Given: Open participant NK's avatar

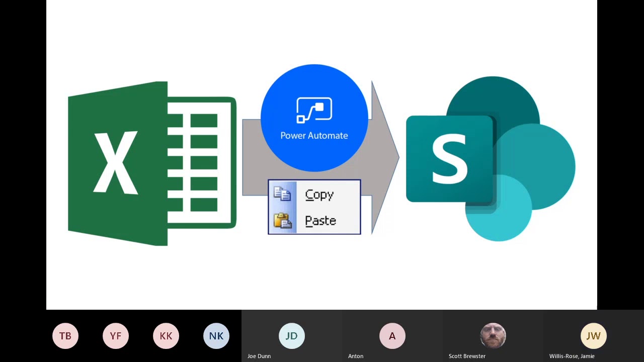Looking at the screenshot, I should click(216, 336).
